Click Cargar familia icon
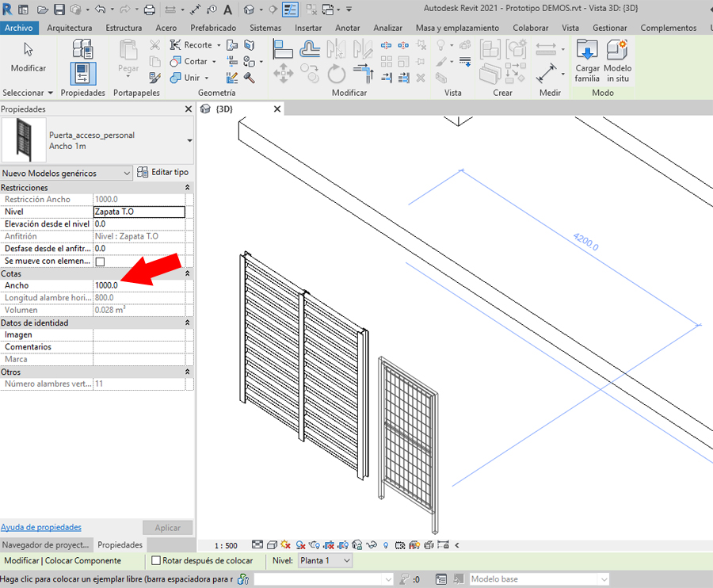 [587, 60]
